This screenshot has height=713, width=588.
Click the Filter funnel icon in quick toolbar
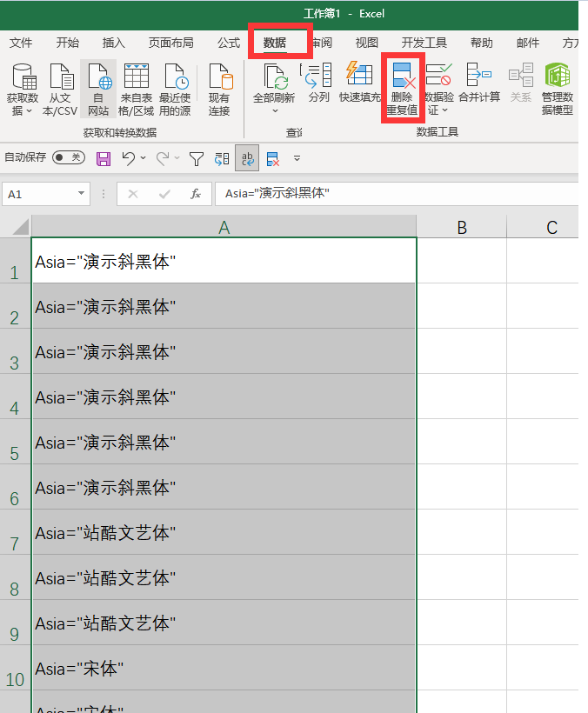pos(197,159)
